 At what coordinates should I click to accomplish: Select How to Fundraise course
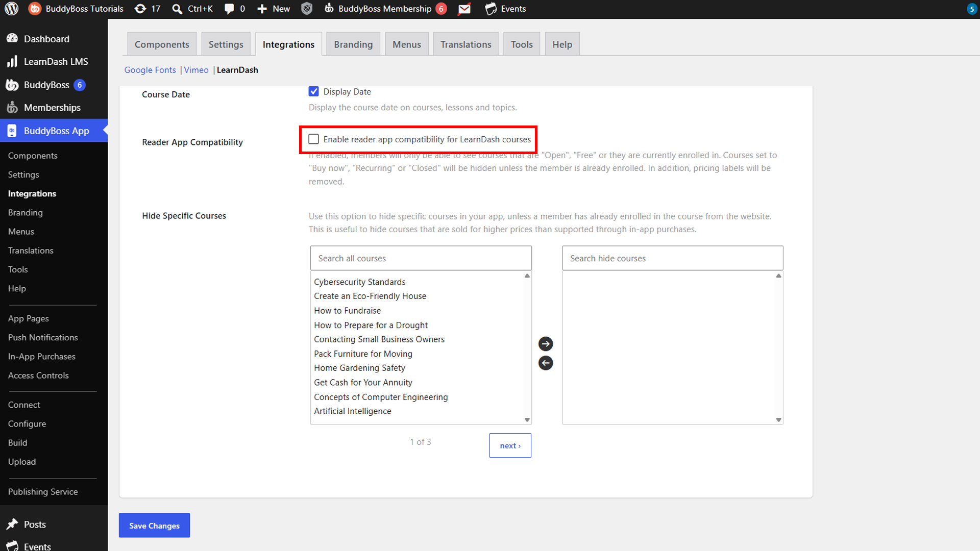coord(347,311)
